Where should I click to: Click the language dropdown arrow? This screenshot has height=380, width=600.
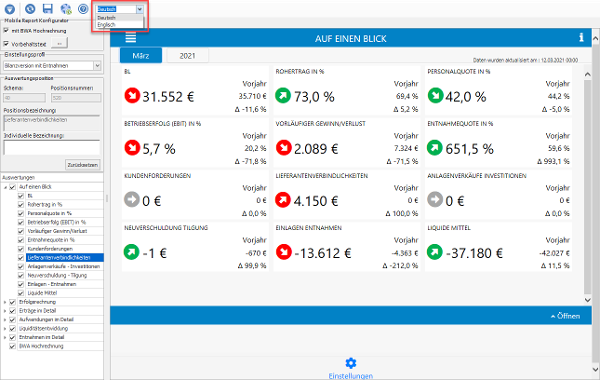140,9
